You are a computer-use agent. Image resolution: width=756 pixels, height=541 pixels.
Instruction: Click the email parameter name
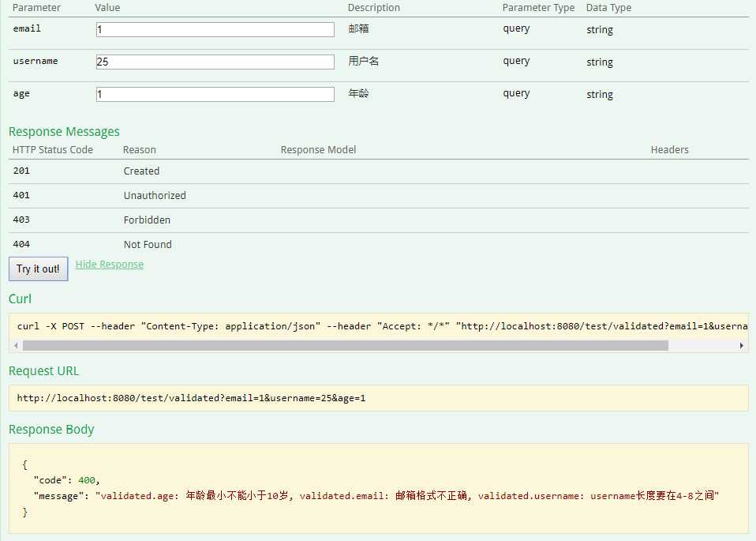click(27, 28)
